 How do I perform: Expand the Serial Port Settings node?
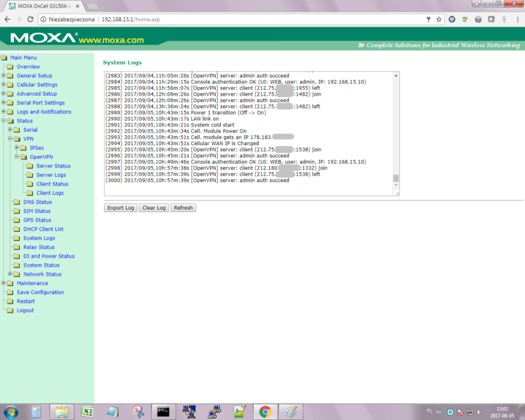pyautogui.click(x=3, y=103)
